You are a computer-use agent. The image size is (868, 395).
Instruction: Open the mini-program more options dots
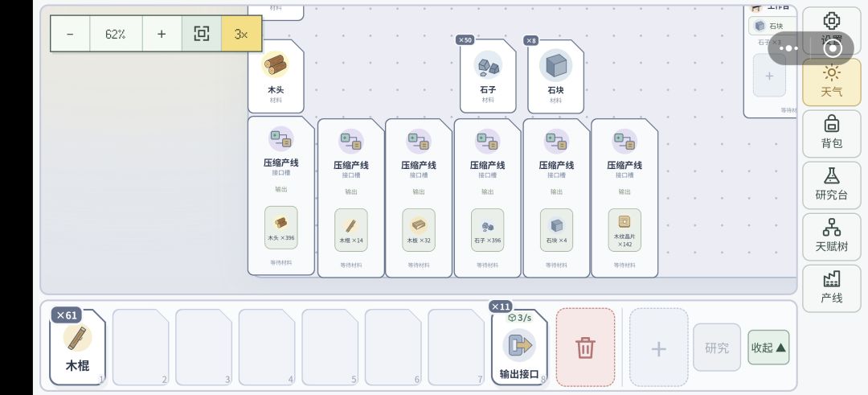tap(789, 48)
